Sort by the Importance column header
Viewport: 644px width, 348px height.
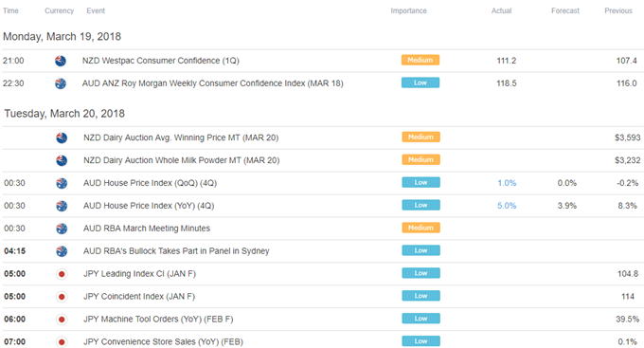[x=409, y=10]
